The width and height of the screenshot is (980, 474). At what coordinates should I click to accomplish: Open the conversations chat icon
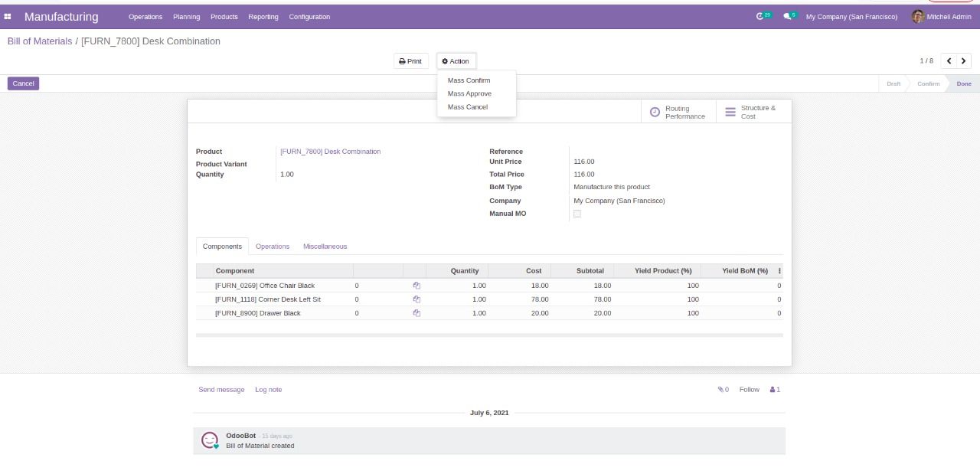pyautogui.click(x=788, y=16)
